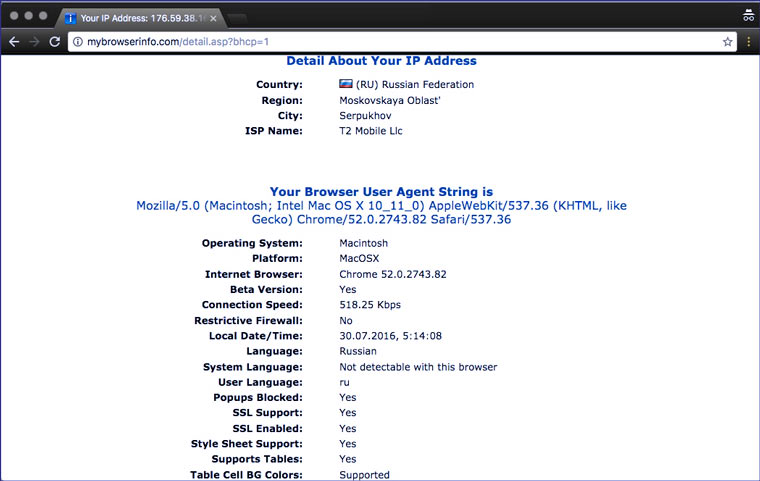The image size is (760, 481).
Task: Click the incognito spy icon
Action: [x=748, y=16]
